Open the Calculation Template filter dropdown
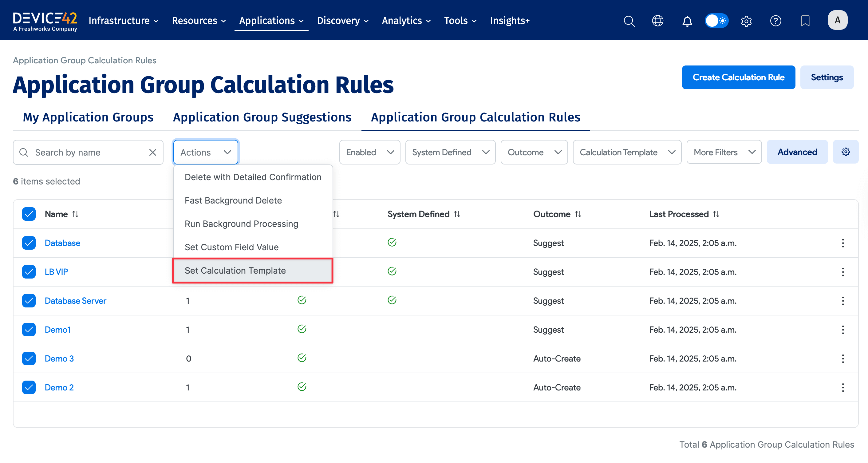The width and height of the screenshot is (868, 463). 627,152
